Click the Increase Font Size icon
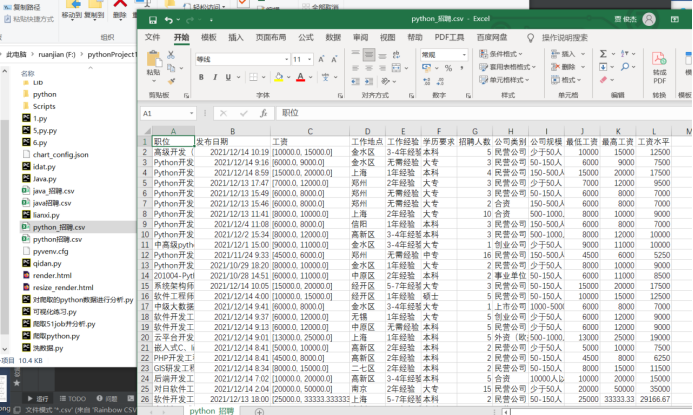This screenshot has height=415, width=693. pyautogui.click(x=321, y=59)
